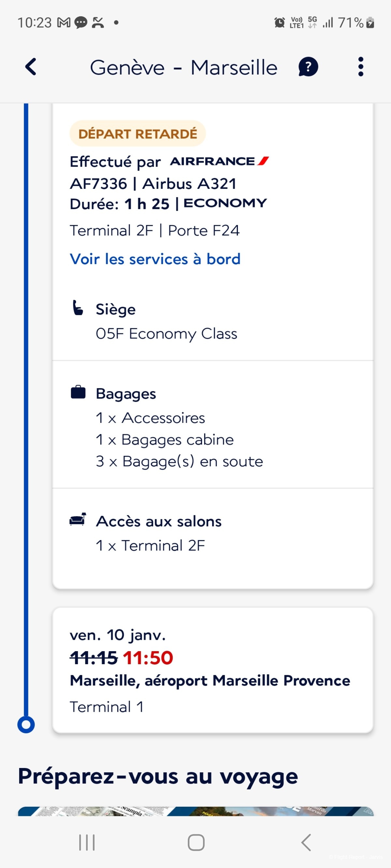Tap the timeline end circle marker
The image size is (391, 868).
click(26, 724)
